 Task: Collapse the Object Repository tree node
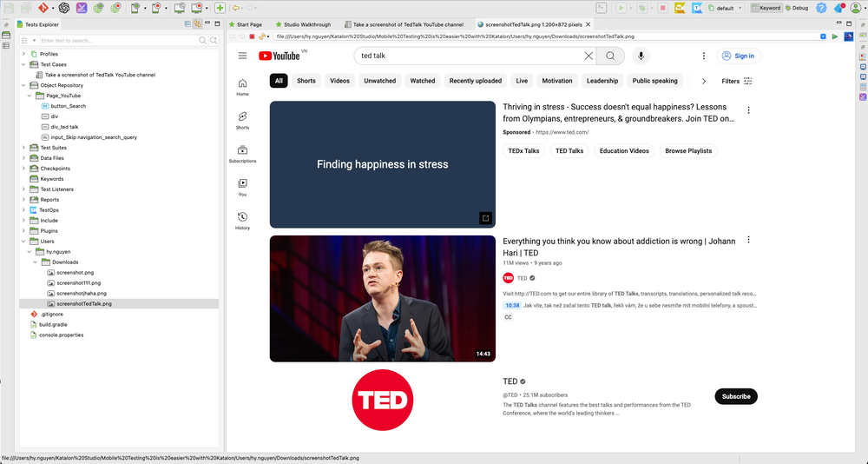pyautogui.click(x=24, y=85)
